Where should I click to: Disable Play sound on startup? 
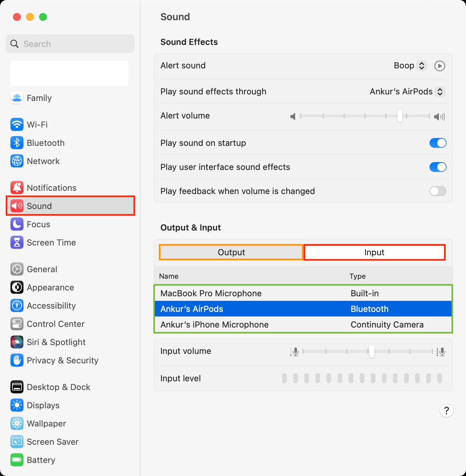[438, 143]
